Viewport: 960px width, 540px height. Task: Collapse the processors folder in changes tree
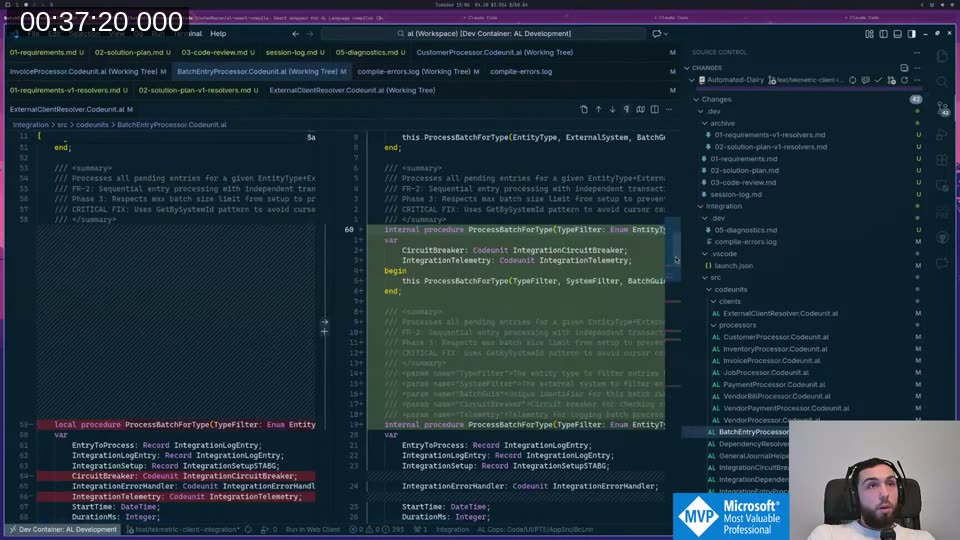(737, 325)
